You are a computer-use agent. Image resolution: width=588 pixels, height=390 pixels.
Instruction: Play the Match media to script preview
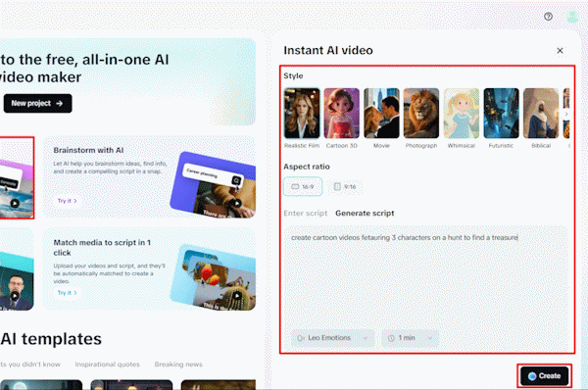coord(237,296)
